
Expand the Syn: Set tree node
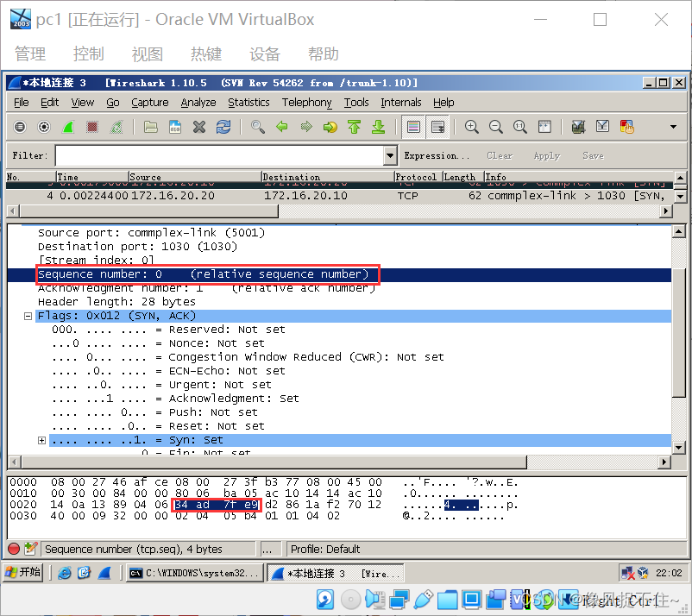click(x=42, y=440)
